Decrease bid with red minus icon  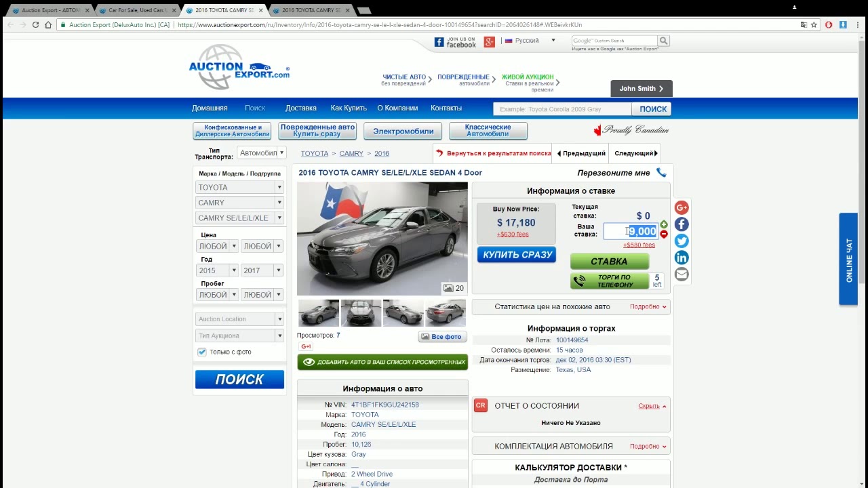[x=664, y=234]
